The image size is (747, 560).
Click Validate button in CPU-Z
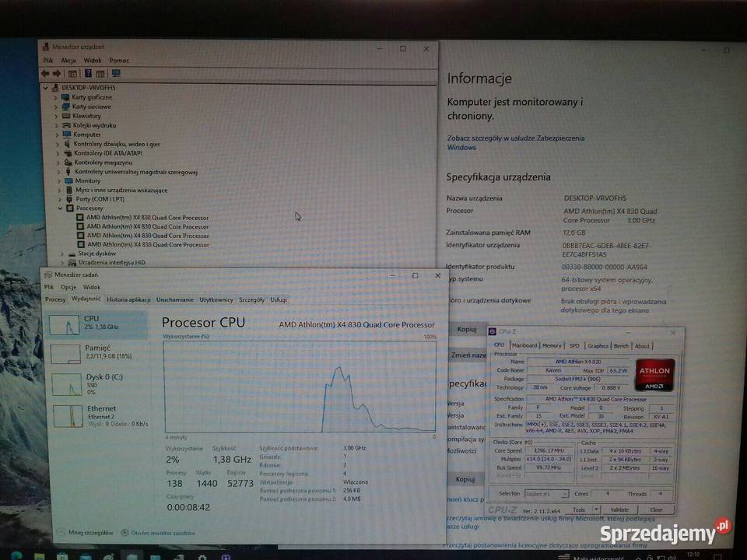[x=619, y=509]
